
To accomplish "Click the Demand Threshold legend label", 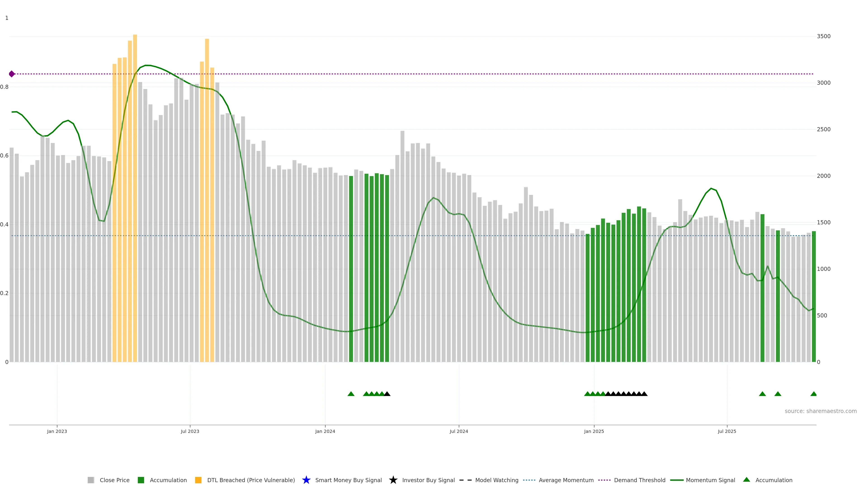I will point(639,480).
